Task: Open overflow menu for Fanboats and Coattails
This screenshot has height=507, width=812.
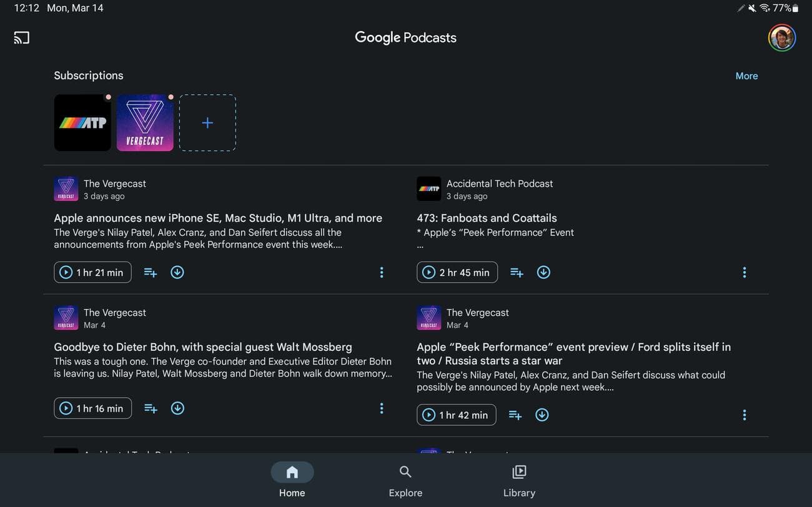Action: pos(744,272)
